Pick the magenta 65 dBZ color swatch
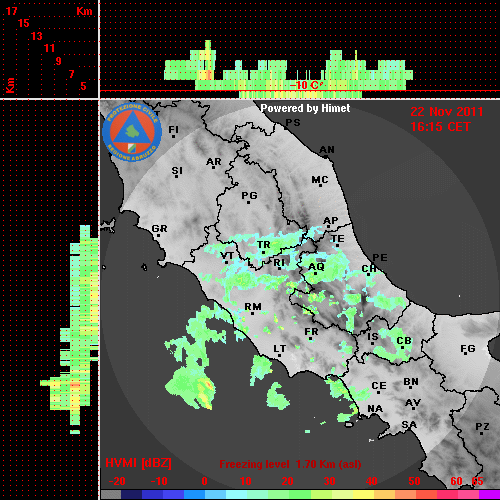The width and height of the screenshot is (500, 500). coord(489,494)
